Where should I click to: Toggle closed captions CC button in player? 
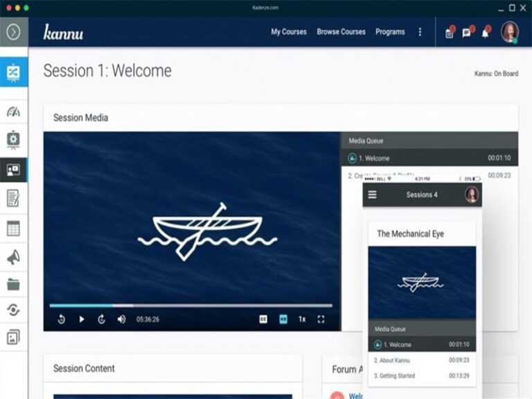(263, 319)
